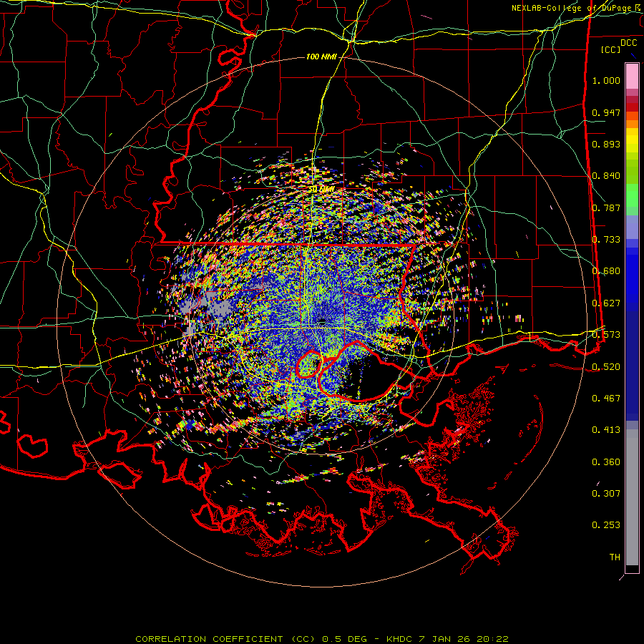Select the 0.947 legend value

click(606, 112)
